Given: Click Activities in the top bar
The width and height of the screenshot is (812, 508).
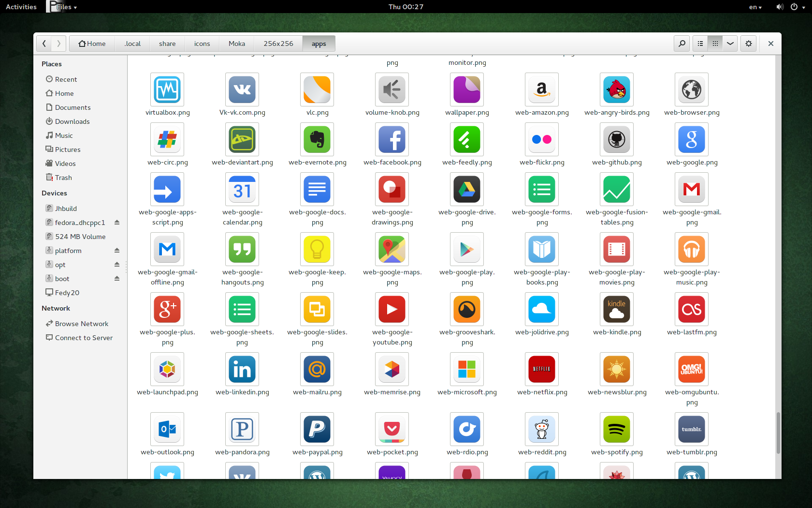Looking at the screenshot, I should coord(21,6).
